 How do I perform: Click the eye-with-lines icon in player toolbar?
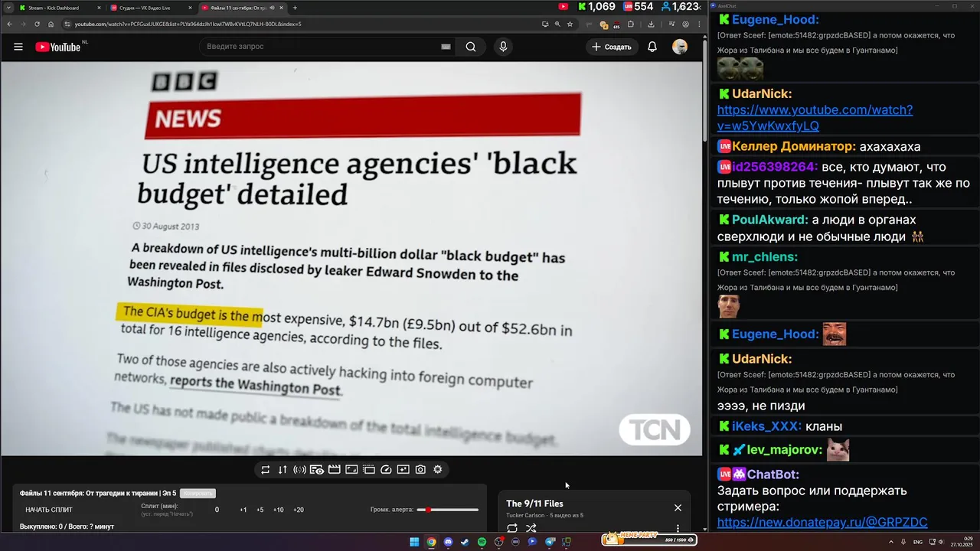pyautogui.click(x=317, y=470)
